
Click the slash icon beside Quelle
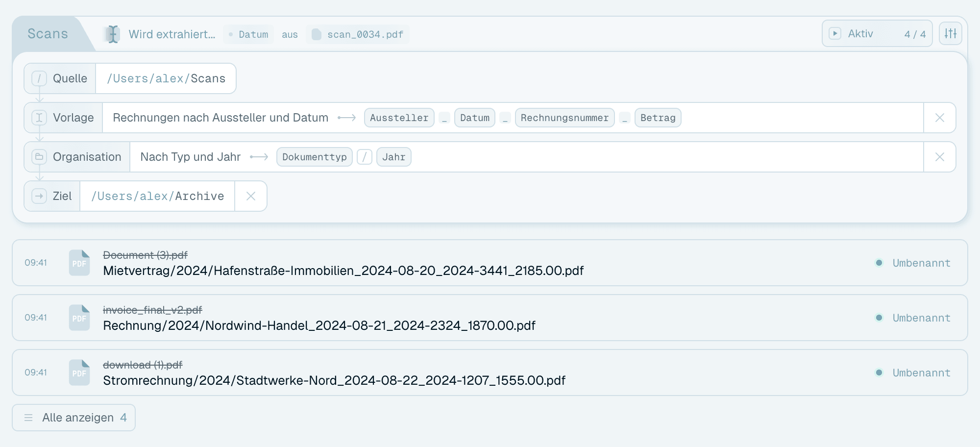pos(39,78)
